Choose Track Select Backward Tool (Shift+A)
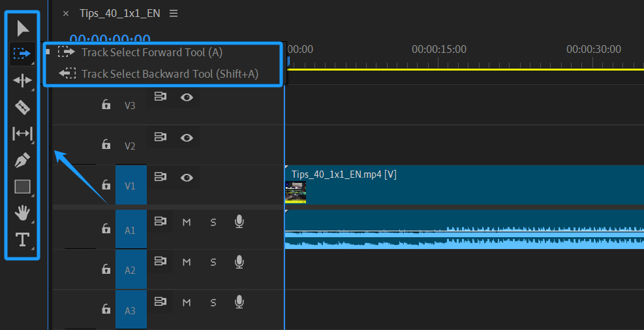Viewport: 644px width, 330px height. click(169, 74)
